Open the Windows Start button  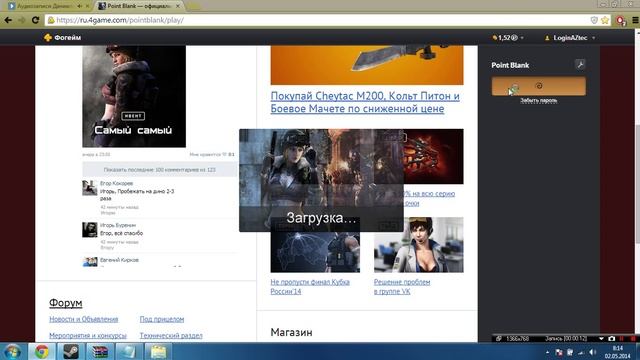(13, 351)
